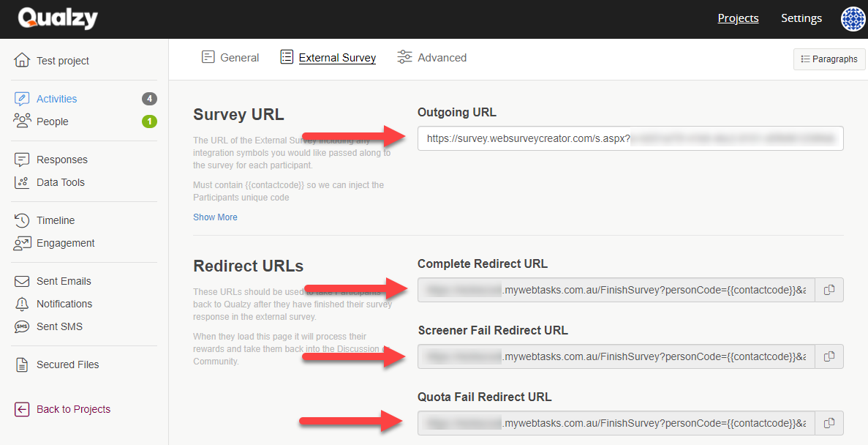
Task: Open the Advanced settings tab
Action: [431, 57]
